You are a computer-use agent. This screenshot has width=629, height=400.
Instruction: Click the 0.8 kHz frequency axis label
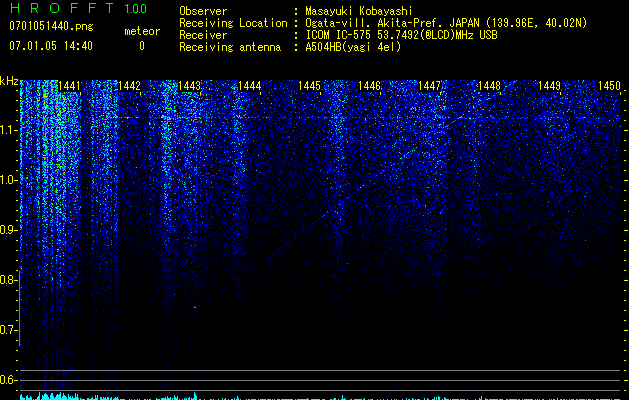7,280
